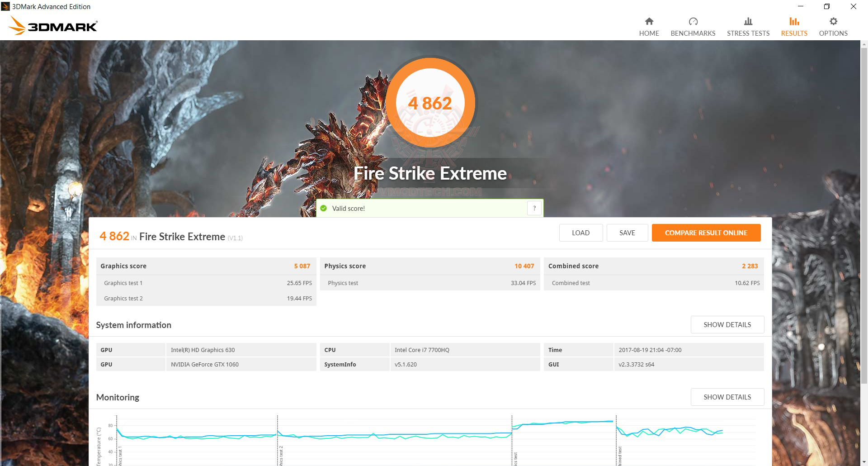868x466 pixels.
Task: Click the 4 862 score circle
Action: coord(430,103)
